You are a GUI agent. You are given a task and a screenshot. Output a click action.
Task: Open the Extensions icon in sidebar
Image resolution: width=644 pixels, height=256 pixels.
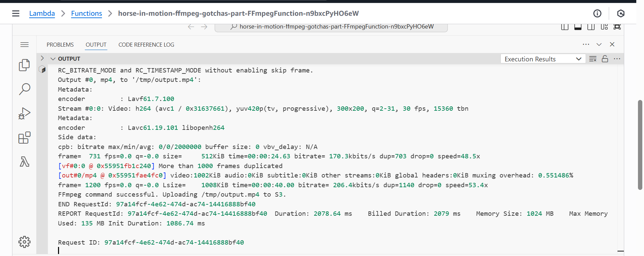click(24, 138)
